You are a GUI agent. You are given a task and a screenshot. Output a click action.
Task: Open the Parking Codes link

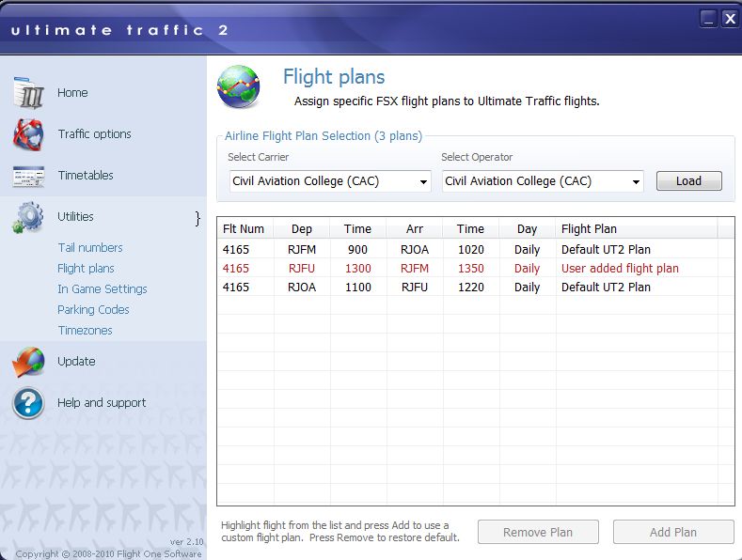93,310
